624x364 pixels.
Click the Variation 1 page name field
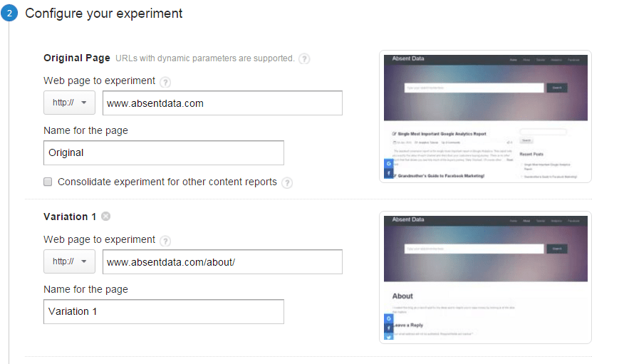tap(163, 311)
